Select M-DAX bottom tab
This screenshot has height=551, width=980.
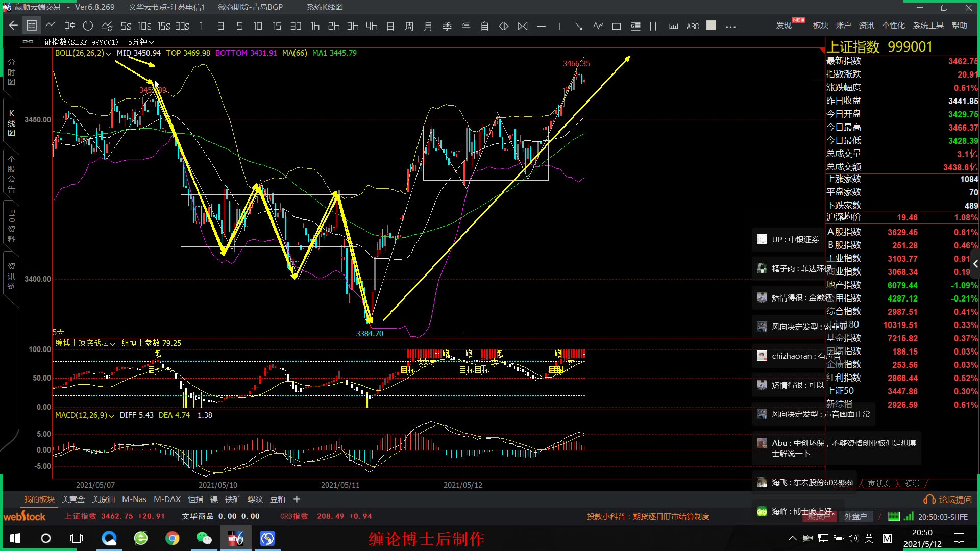(x=167, y=499)
